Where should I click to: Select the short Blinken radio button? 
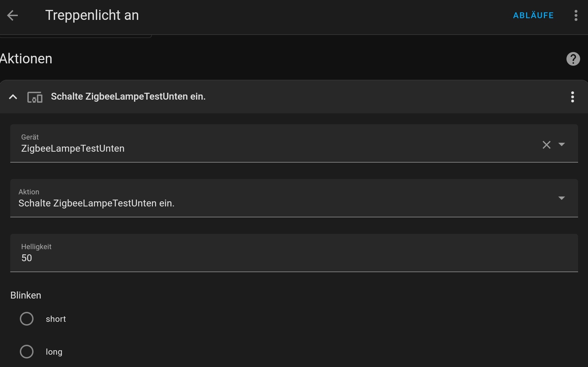(x=27, y=319)
